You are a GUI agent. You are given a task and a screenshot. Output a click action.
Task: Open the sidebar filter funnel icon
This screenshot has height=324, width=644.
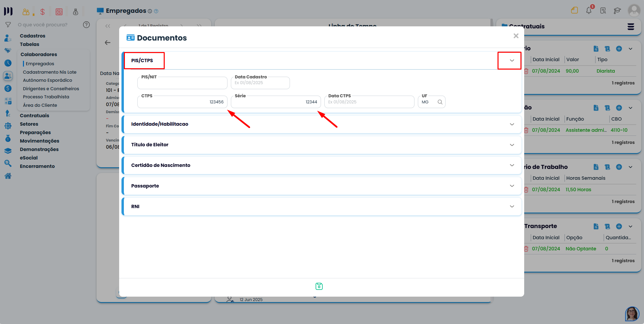(8, 25)
